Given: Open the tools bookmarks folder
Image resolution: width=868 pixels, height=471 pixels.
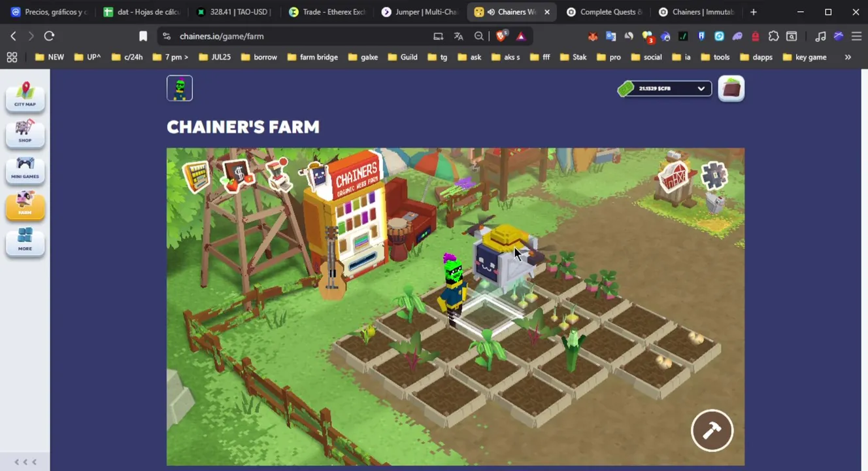Looking at the screenshot, I should click(x=715, y=57).
